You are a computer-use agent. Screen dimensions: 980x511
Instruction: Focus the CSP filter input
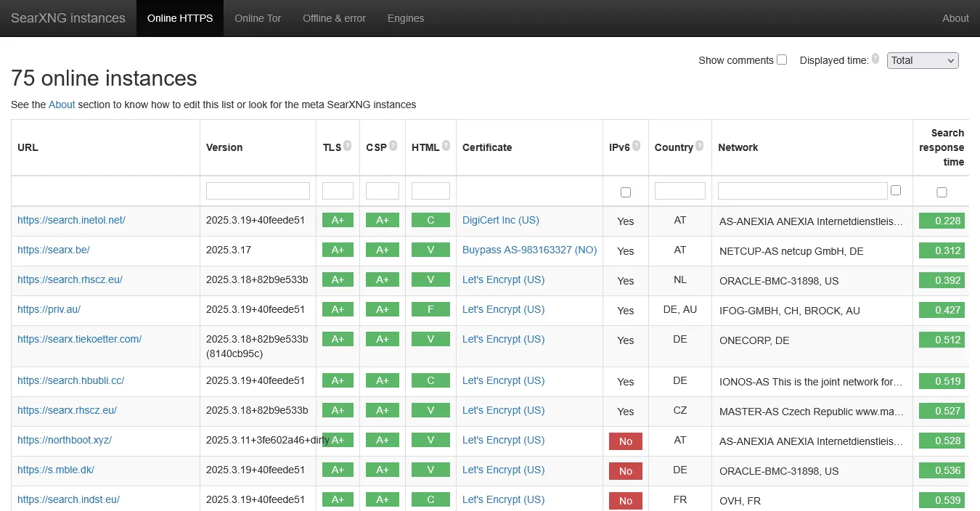point(383,191)
